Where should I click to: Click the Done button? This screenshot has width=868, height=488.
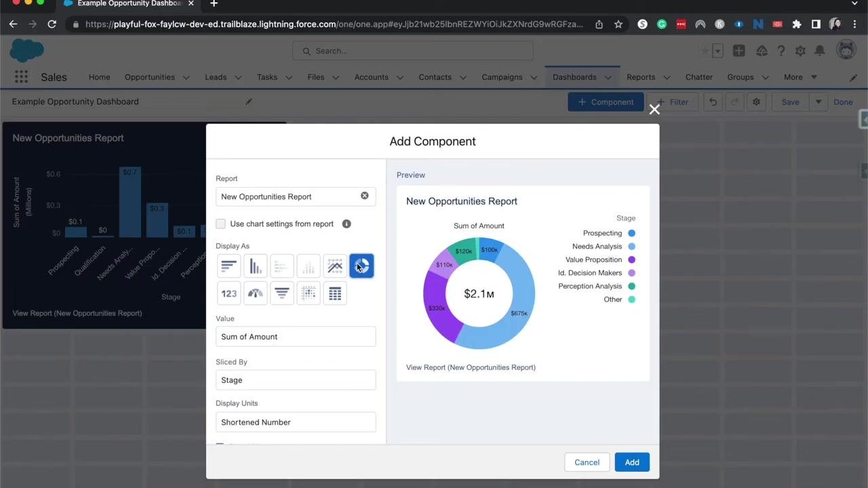(x=843, y=102)
